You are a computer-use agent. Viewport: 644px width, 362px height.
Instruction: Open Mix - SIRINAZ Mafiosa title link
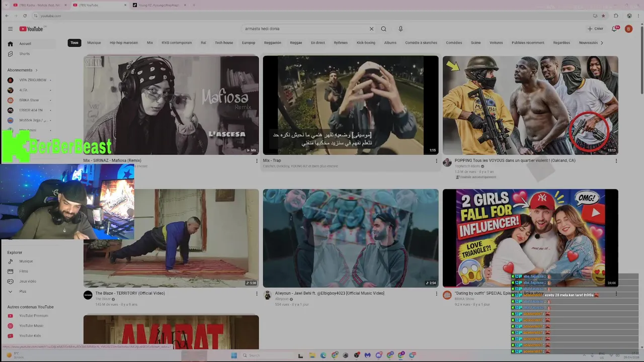click(x=112, y=161)
